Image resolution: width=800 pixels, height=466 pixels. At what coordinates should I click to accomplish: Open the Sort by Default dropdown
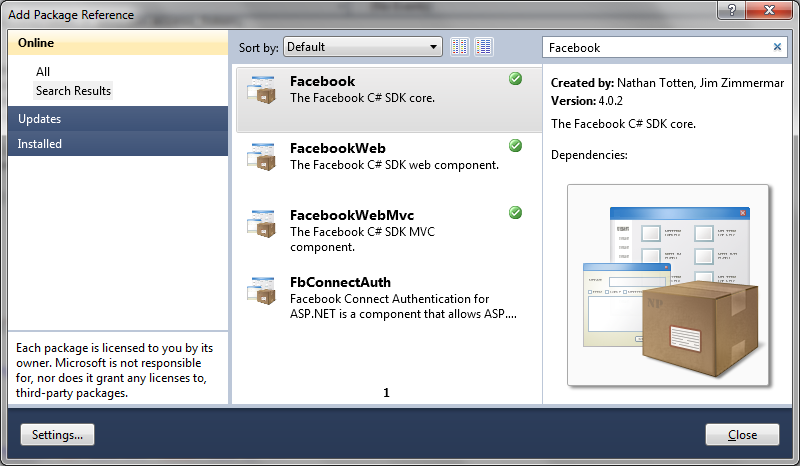point(363,47)
